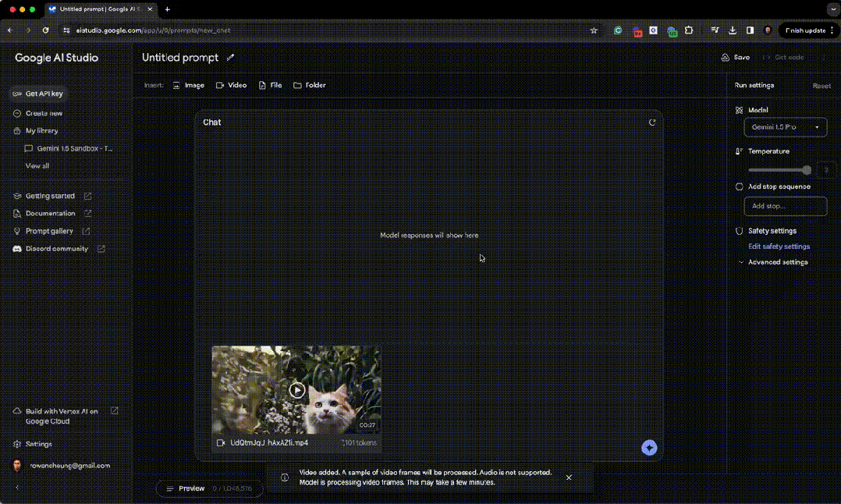Image resolution: width=841 pixels, height=504 pixels.
Task: Open Prompt gallery from the sidebar
Action: [49, 231]
